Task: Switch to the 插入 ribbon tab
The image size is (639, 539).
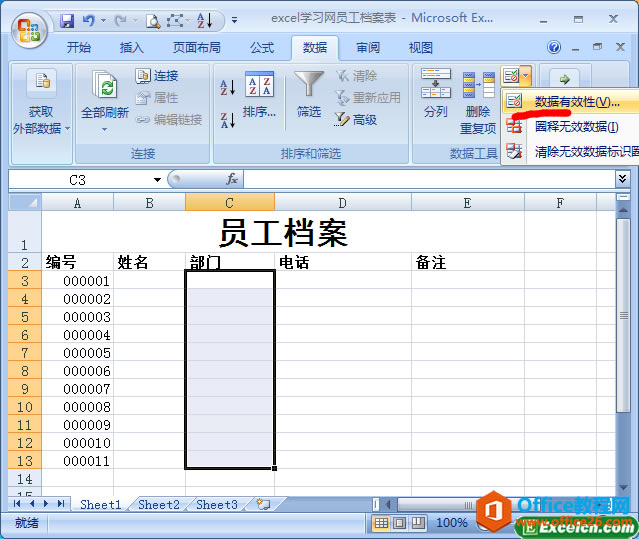Action: click(132, 48)
